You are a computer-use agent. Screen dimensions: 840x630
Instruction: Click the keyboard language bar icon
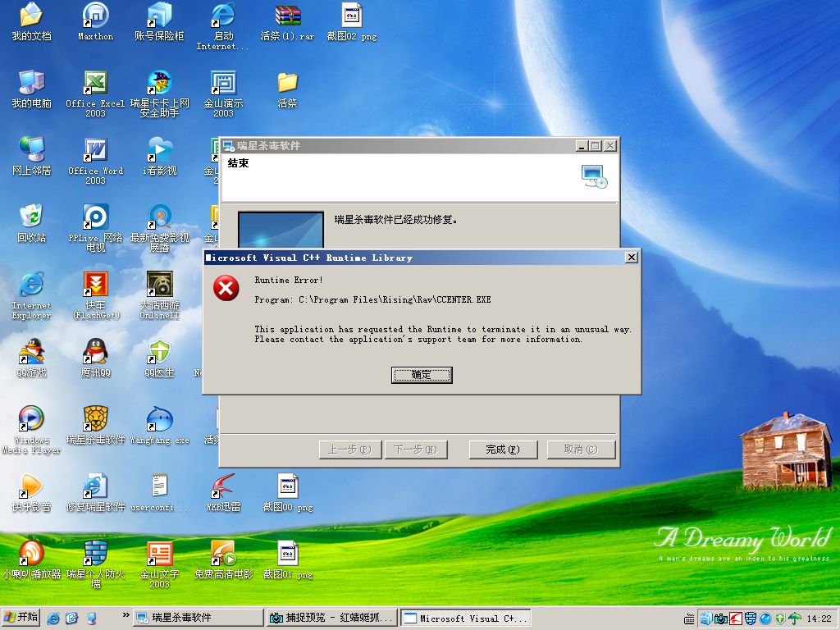690,619
